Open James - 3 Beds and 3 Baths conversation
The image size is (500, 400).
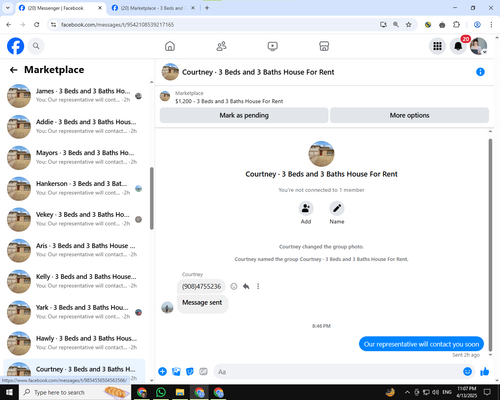pos(74,96)
